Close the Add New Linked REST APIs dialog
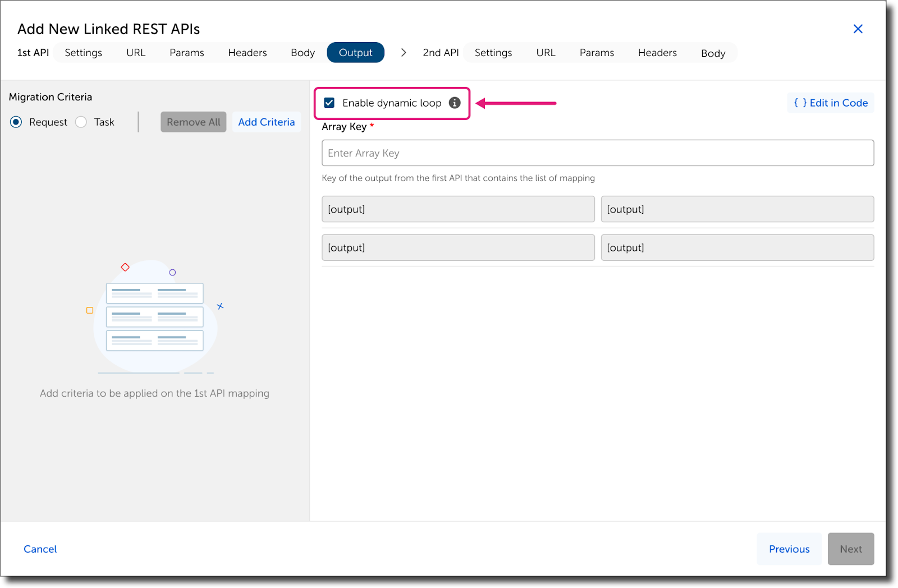Viewport: 898px width, 588px height. [858, 29]
